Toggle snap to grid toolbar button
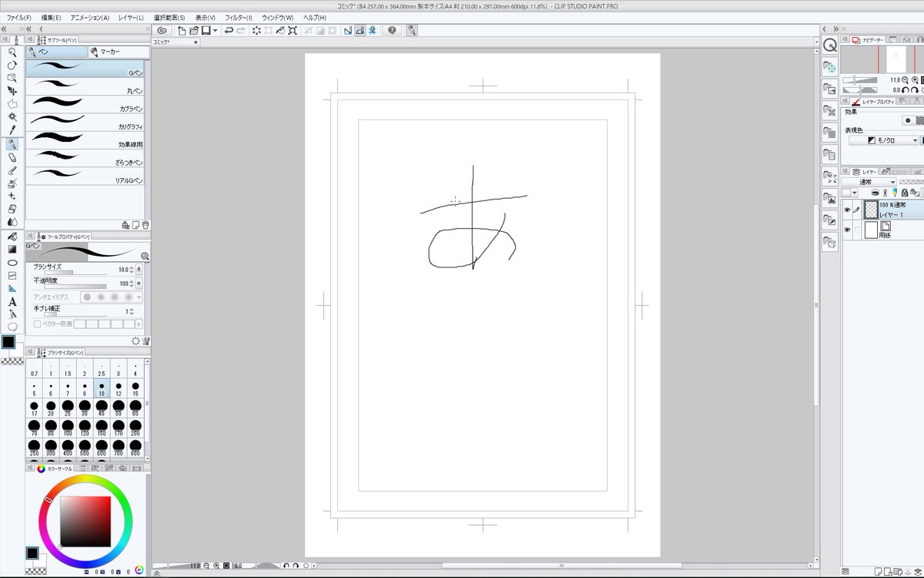924x578 pixels. pyautogui.click(x=372, y=30)
